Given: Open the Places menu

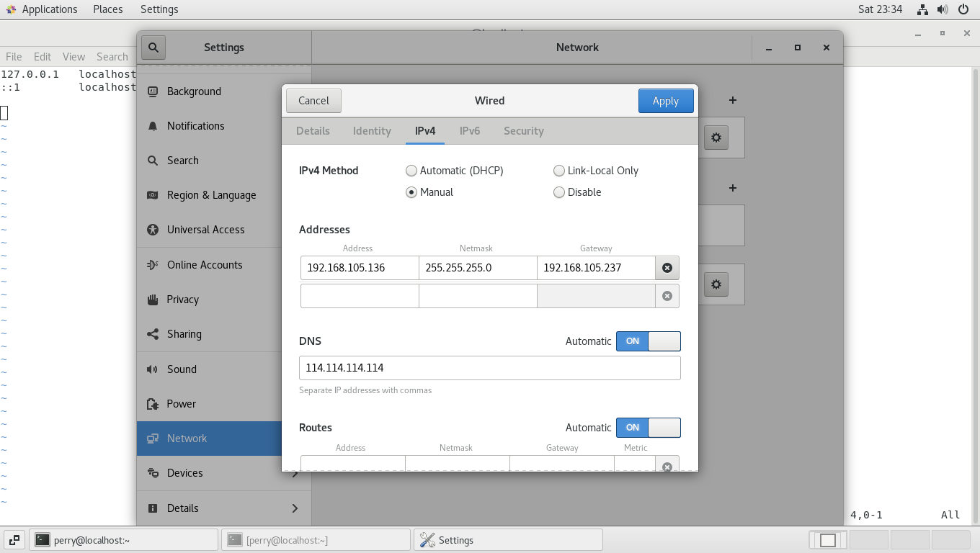Looking at the screenshot, I should 107,9.
